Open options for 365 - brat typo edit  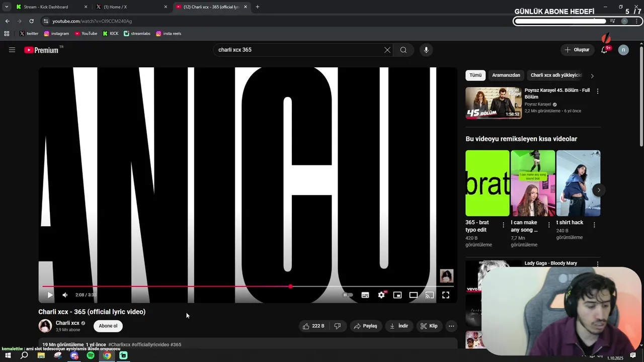tap(503, 225)
